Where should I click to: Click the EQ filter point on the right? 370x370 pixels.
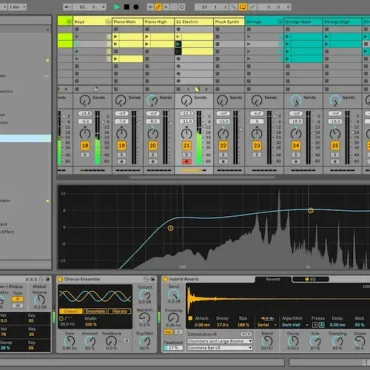click(x=311, y=210)
